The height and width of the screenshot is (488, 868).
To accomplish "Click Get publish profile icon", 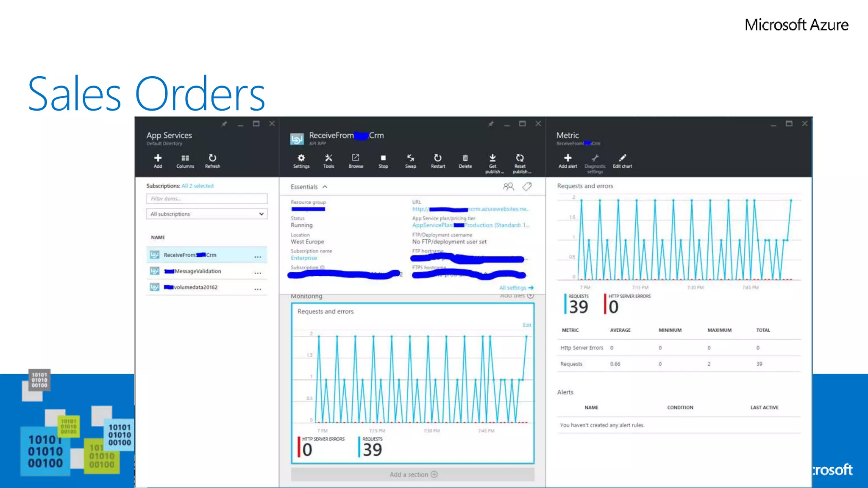I will pyautogui.click(x=493, y=162).
